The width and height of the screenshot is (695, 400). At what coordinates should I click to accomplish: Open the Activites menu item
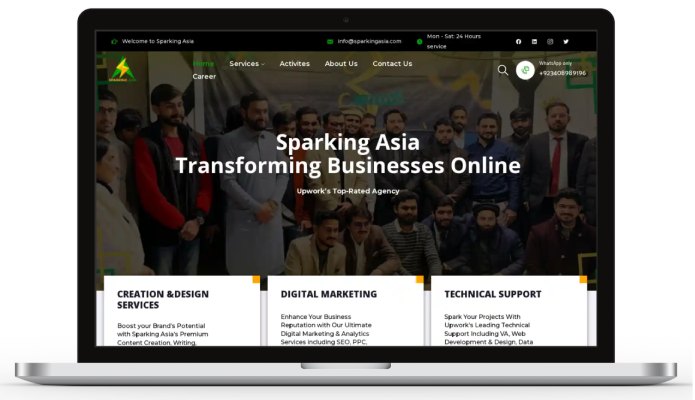coord(294,64)
